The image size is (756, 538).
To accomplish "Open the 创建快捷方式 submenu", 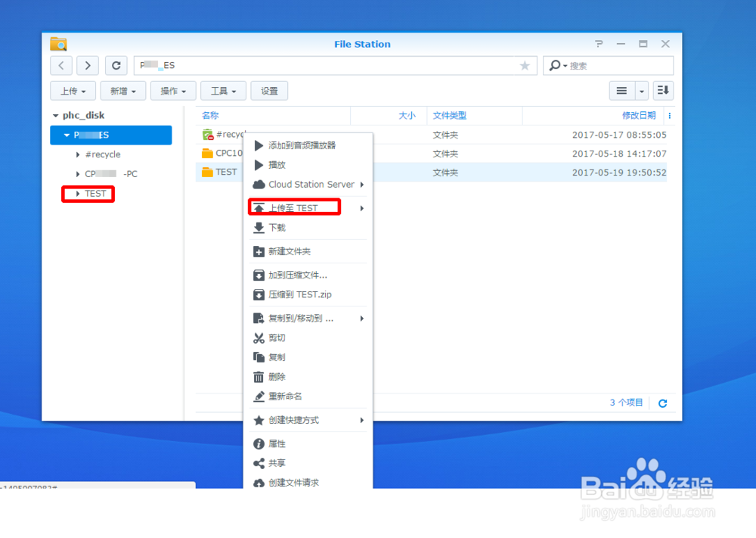I will pos(308,420).
